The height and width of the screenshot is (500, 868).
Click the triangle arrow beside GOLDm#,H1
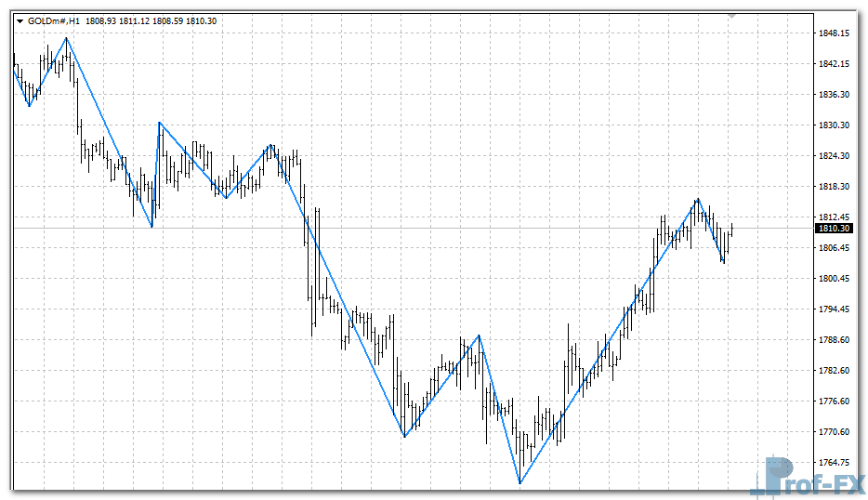pyautogui.click(x=20, y=20)
